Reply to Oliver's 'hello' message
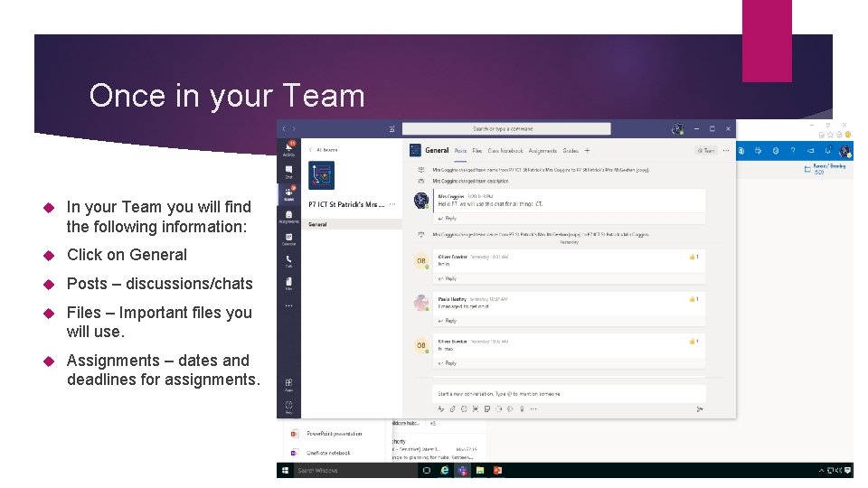The width and height of the screenshot is (868, 488). coord(448,279)
